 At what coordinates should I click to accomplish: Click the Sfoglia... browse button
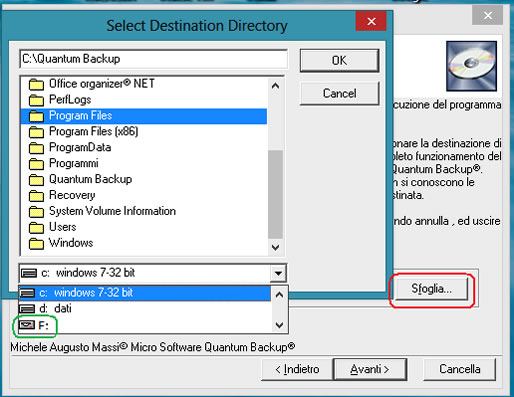[x=431, y=289]
